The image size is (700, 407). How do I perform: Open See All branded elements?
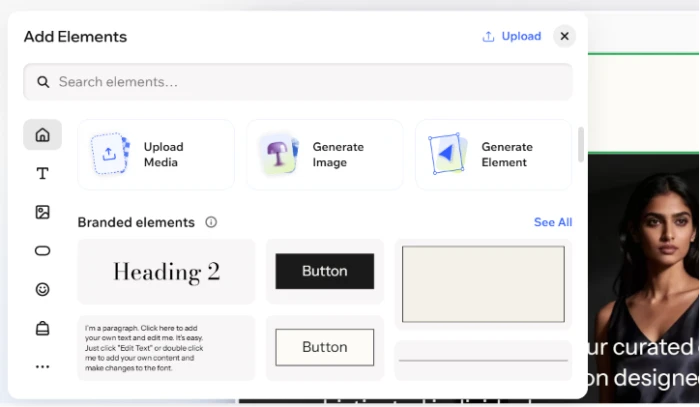pos(553,222)
